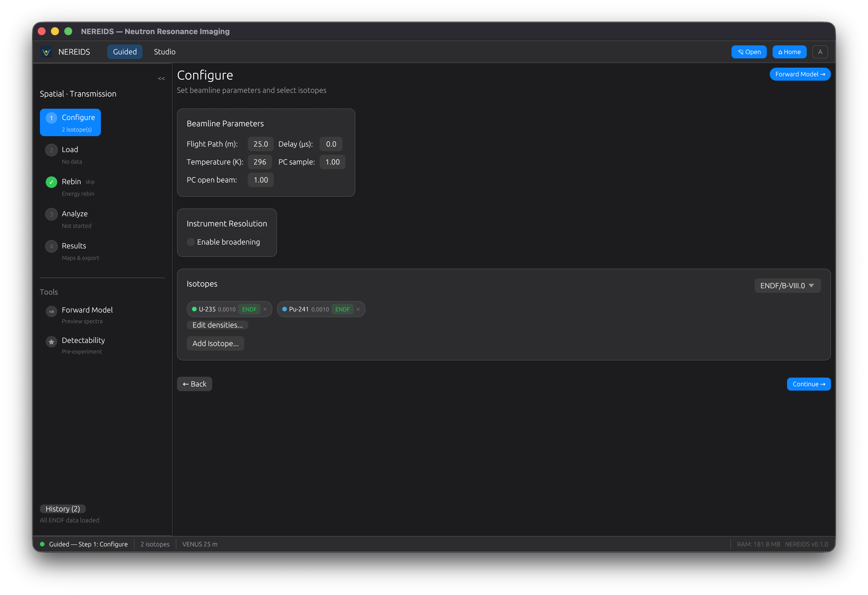Click the Continue button
Screen dimensions: 868x595
(x=809, y=384)
